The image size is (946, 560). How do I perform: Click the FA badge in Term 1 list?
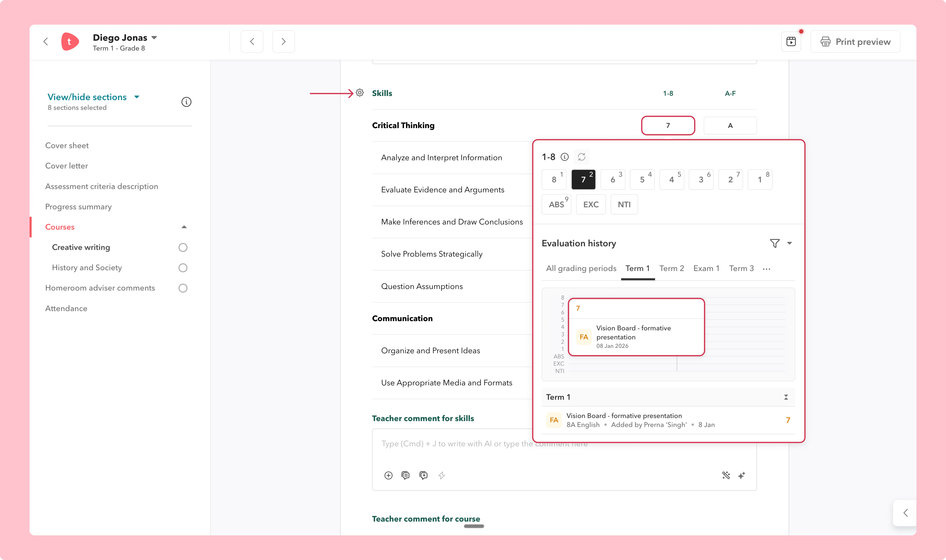[x=554, y=420]
